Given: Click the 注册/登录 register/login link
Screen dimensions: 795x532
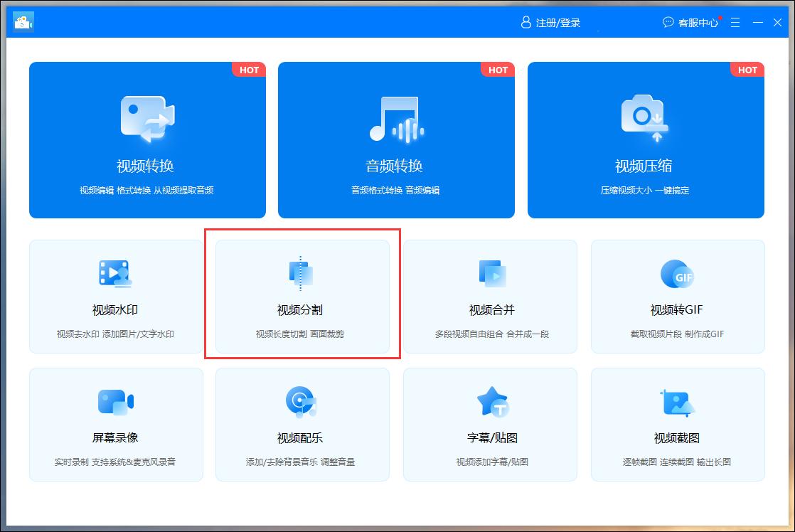Looking at the screenshot, I should coord(559,22).
